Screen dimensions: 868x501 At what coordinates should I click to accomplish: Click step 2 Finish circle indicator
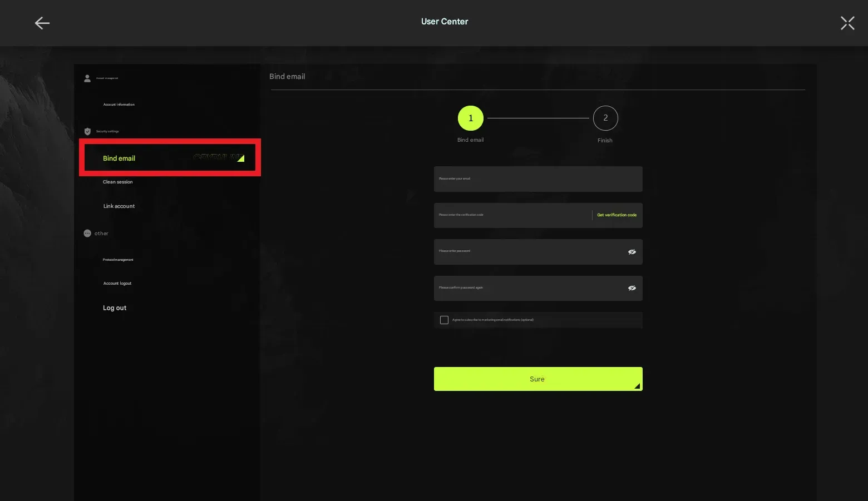click(x=605, y=118)
